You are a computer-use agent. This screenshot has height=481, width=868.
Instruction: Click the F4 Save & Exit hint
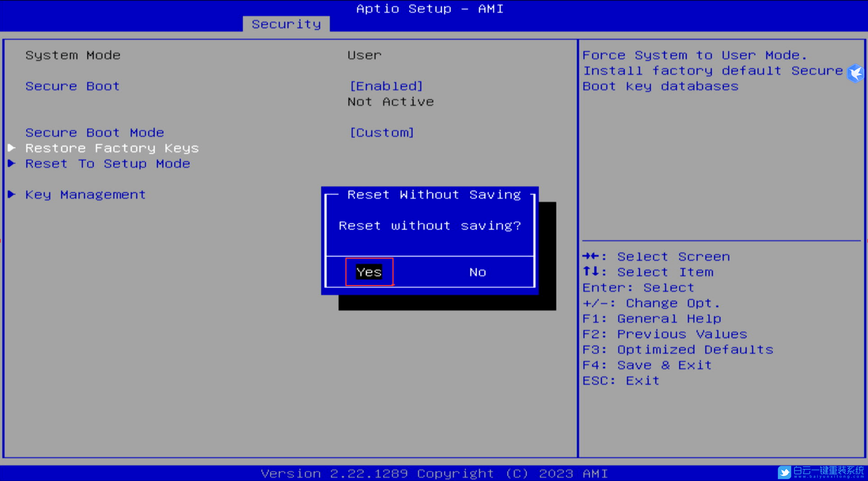click(647, 365)
